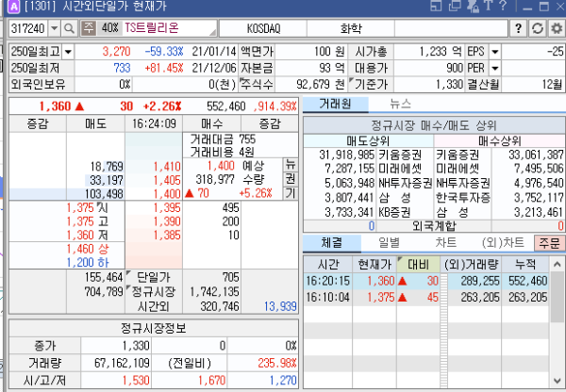Open the title bar question mark help
This screenshot has height=392, width=566.
(503, 6)
